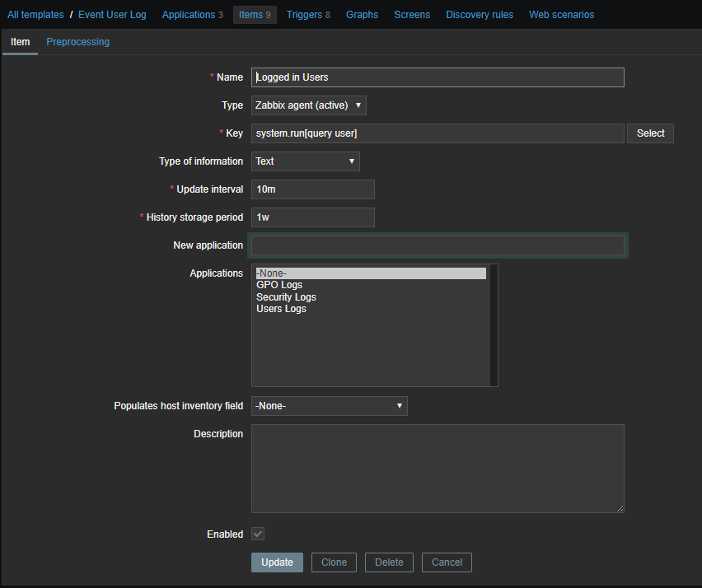Image resolution: width=702 pixels, height=588 pixels.
Task: Choose Users Logs in Applications list
Action: pyautogui.click(x=281, y=309)
